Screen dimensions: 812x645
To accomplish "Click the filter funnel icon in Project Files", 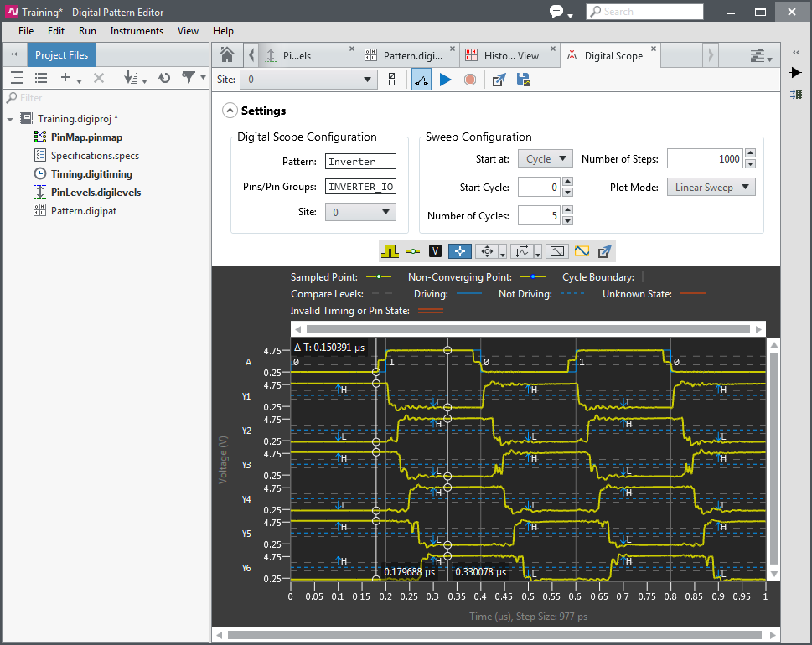I will (189, 78).
